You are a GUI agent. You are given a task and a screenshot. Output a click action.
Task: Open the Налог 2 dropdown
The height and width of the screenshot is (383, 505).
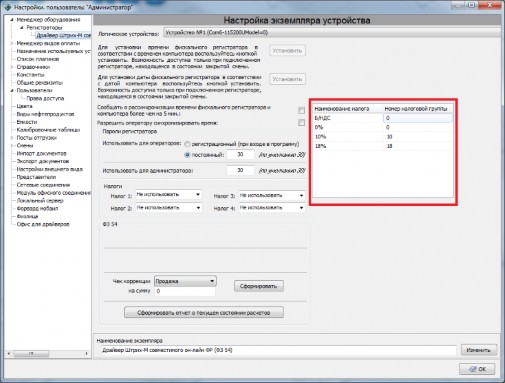click(169, 208)
